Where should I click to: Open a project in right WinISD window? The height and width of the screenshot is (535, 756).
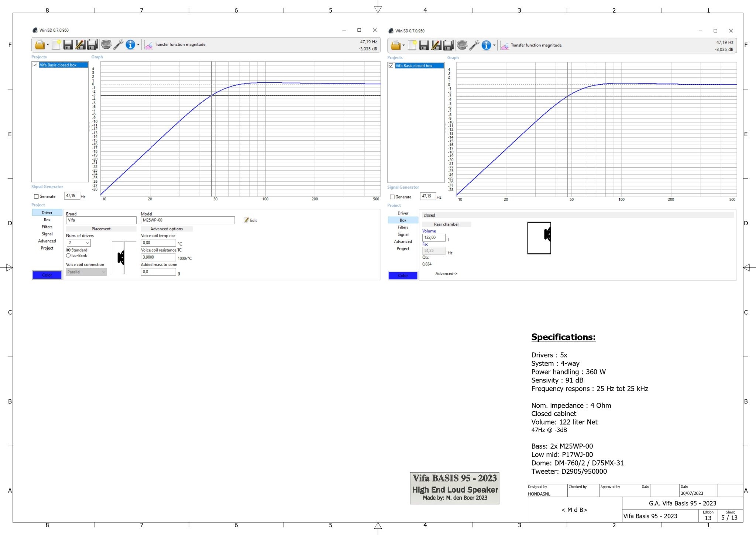point(395,45)
